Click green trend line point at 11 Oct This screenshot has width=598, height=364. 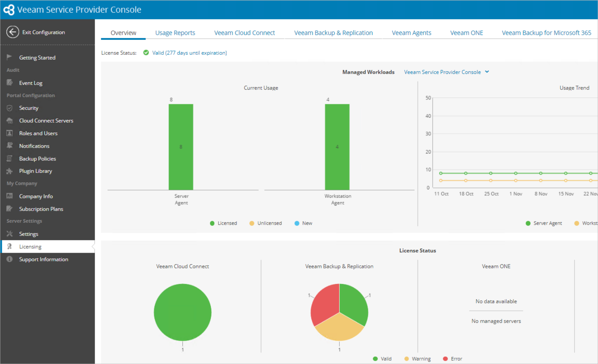[441, 173]
